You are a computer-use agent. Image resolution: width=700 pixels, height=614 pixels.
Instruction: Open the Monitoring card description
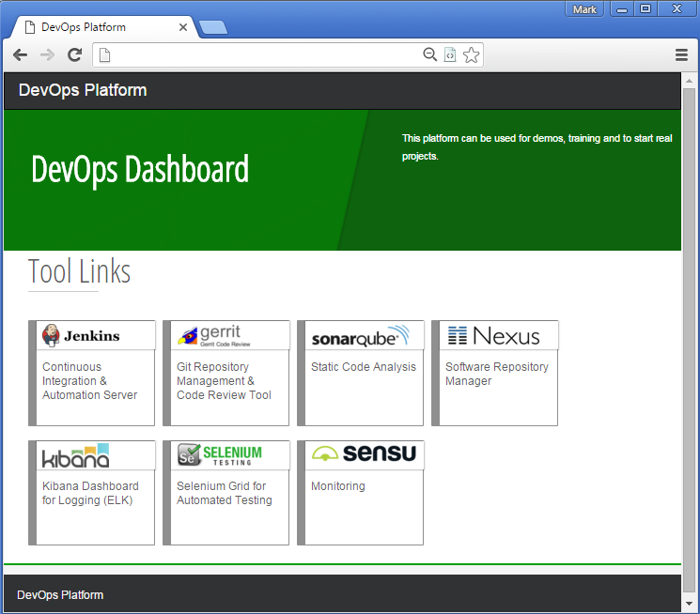click(x=338, y=486)
